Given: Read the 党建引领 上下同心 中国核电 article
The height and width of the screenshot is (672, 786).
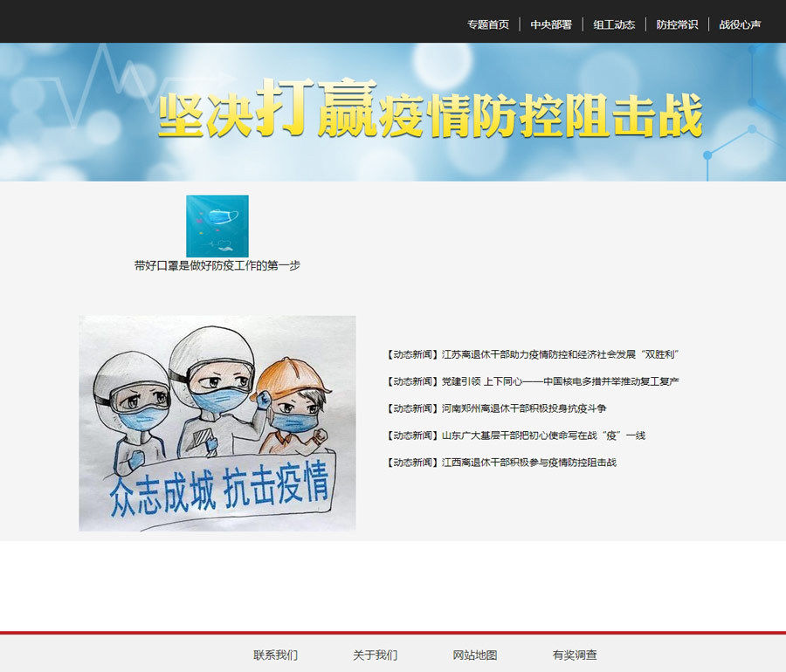Looking at the screenshot, I should point(560,381).
